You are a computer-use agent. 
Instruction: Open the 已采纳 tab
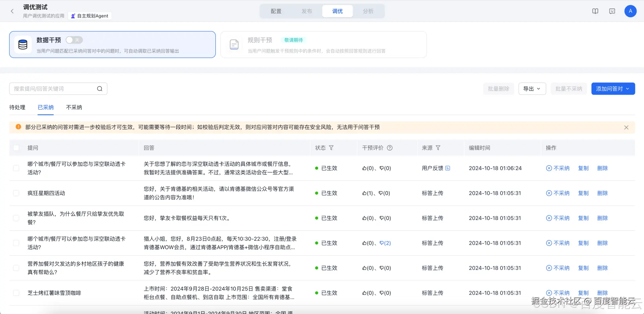point(46,107)
